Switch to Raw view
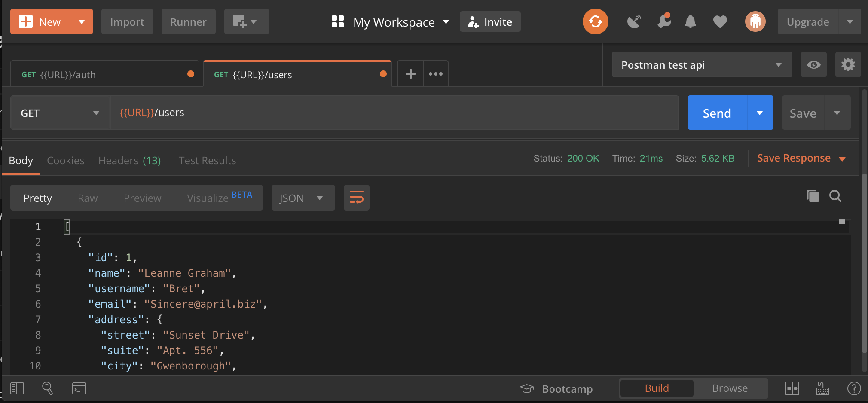This screenshot has height=403, width=868. [x=88, y=198]
